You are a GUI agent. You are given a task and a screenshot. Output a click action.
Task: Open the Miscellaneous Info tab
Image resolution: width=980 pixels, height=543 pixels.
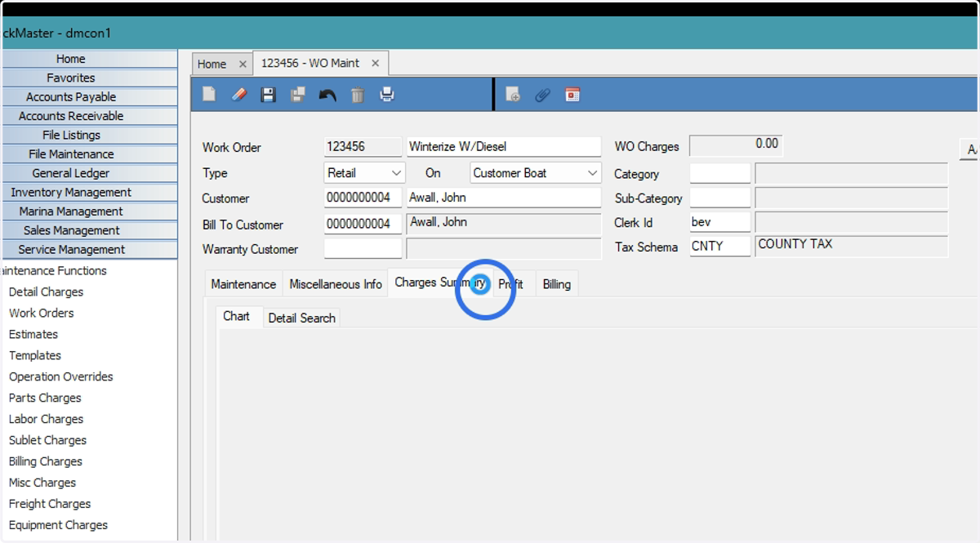click(x=336, y=284)
